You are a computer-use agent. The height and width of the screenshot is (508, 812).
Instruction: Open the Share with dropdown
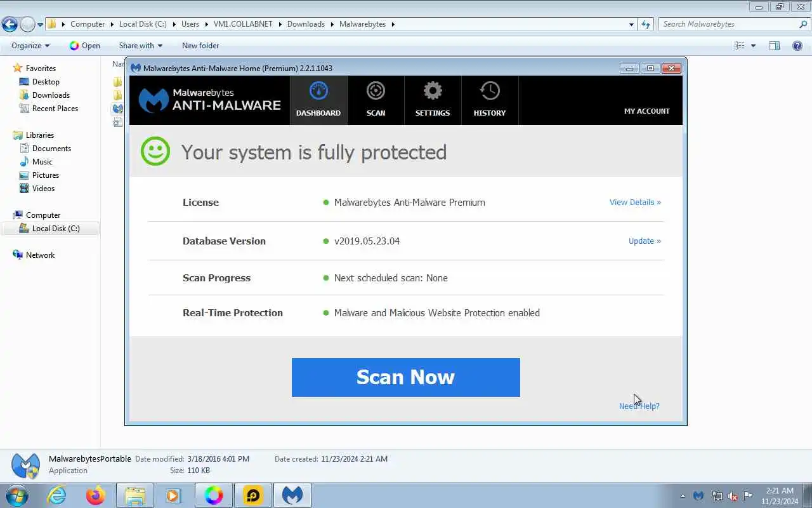click(x=140, y=46)
